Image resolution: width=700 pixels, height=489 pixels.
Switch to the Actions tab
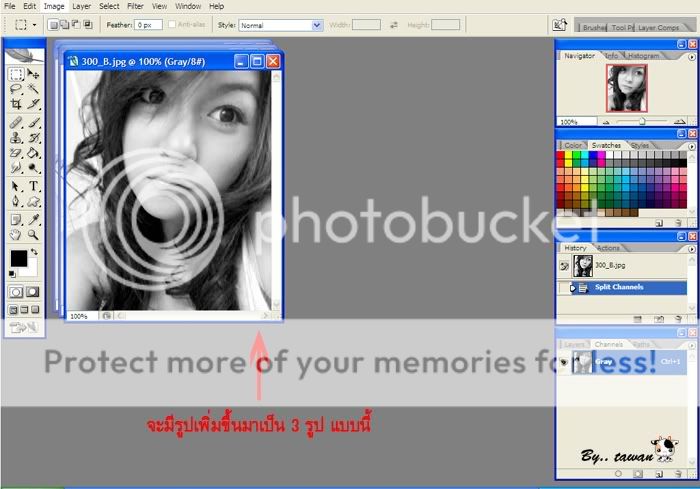pos(608,248)
